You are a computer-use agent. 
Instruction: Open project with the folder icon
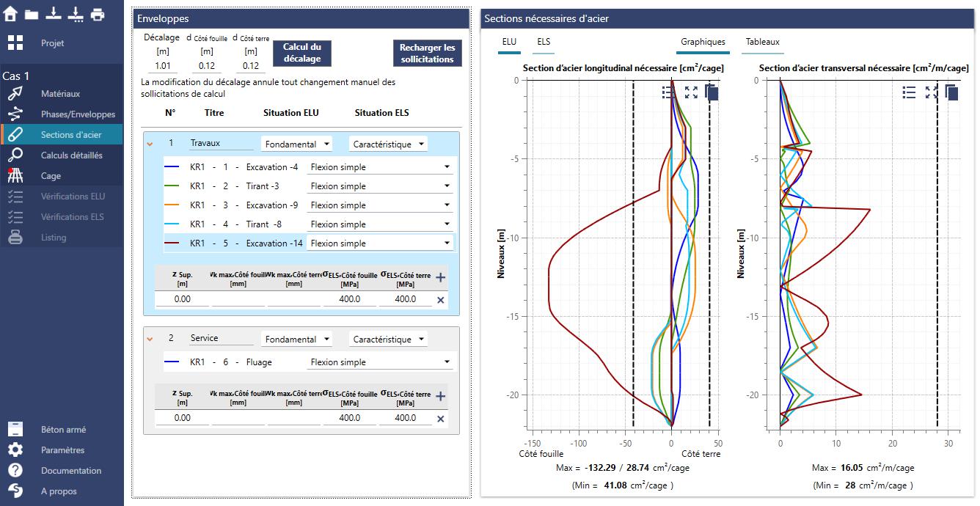tap(32, 14)
